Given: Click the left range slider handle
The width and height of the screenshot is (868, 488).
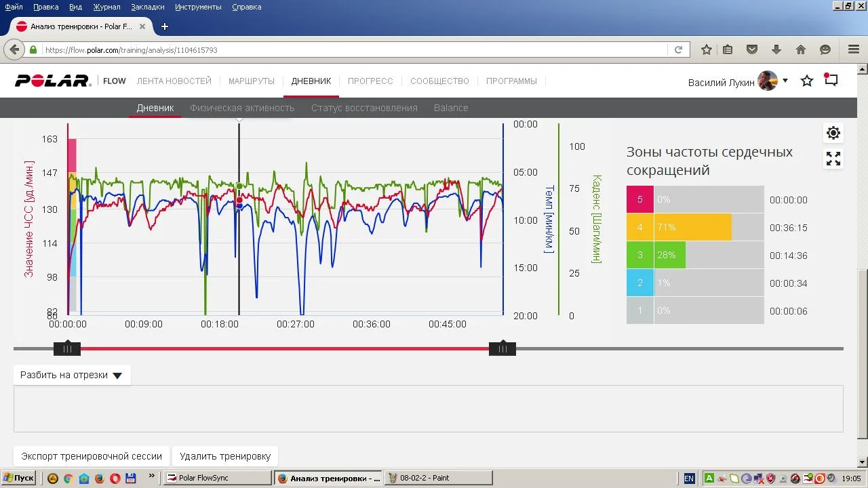Looking at the screenshot, I should [x=67, y=348].
